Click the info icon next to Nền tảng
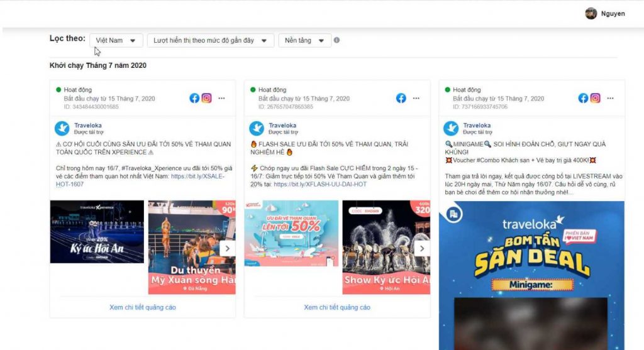Viewport: 644px width, 350px height. click(x=337, y=40)
